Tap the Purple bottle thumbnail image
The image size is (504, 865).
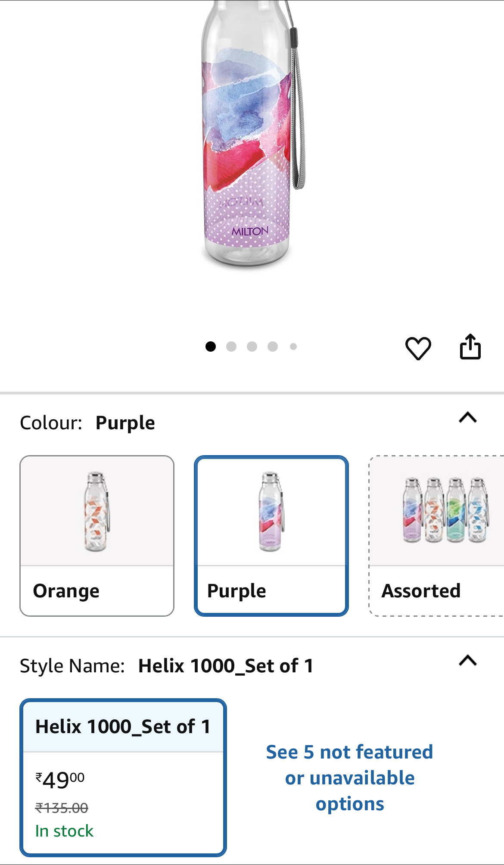[x=271, y=512]
